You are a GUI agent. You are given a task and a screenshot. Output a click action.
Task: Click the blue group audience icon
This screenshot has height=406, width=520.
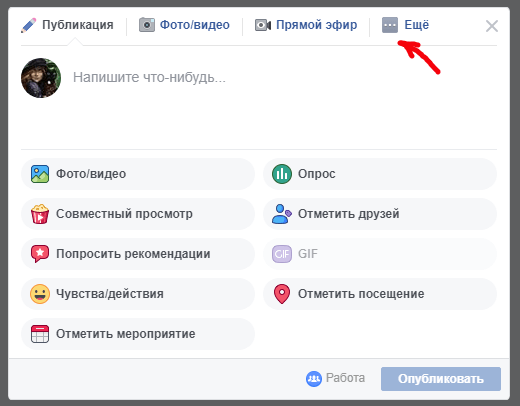(x=314, y=379)
